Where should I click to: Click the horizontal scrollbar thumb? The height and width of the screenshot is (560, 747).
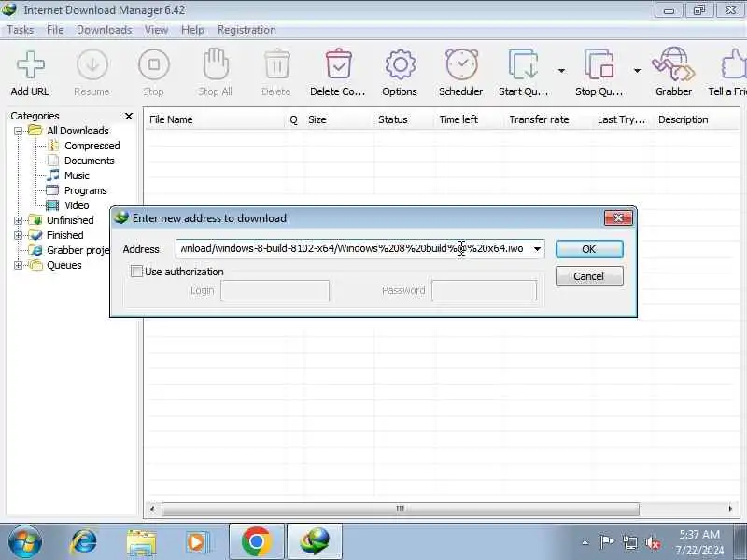(401, 509)
